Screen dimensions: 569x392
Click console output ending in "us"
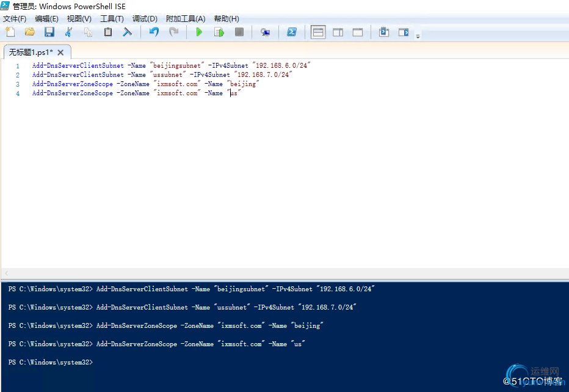[x=157, y=344]
